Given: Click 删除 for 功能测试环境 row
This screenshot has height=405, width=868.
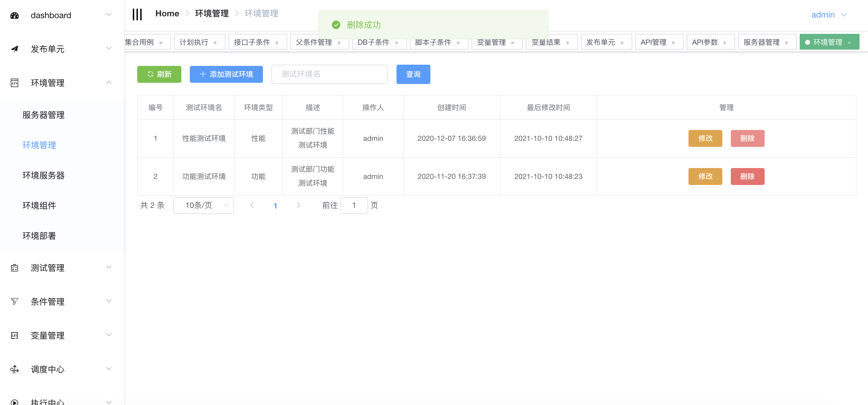Looking at the screenshot, I should click(747, 177).
